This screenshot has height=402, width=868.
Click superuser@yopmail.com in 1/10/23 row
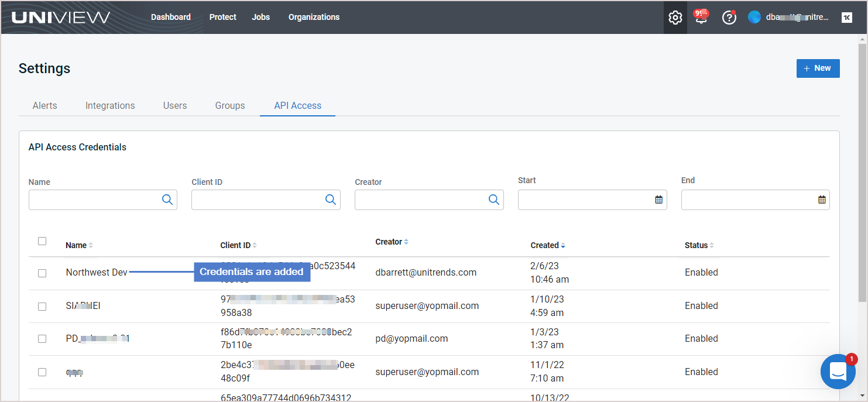click(x=427, y=305)
